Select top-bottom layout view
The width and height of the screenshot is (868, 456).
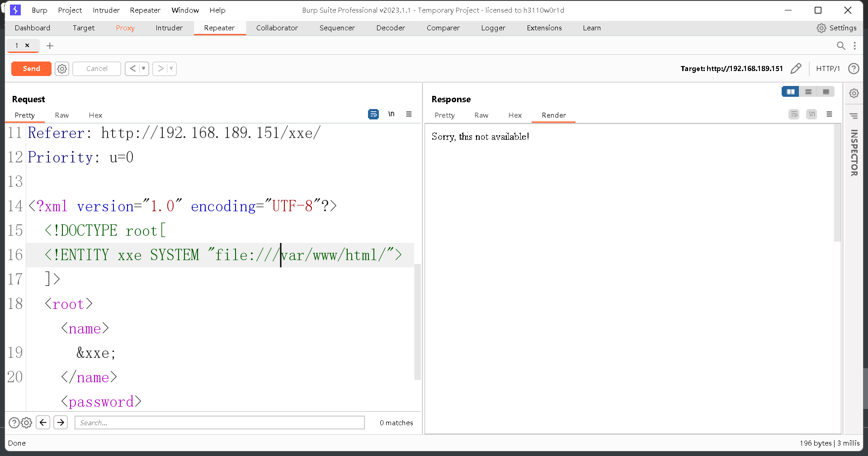tap(808, 92)
